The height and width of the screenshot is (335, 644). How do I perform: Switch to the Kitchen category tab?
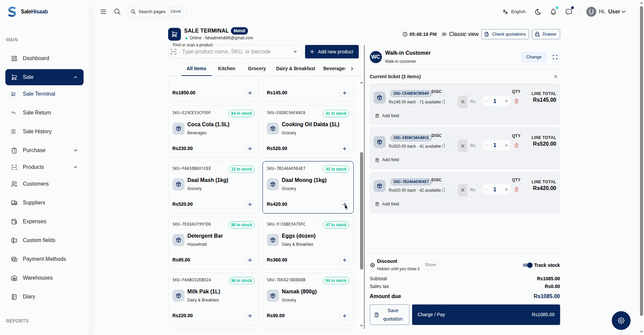click(227, 69)
